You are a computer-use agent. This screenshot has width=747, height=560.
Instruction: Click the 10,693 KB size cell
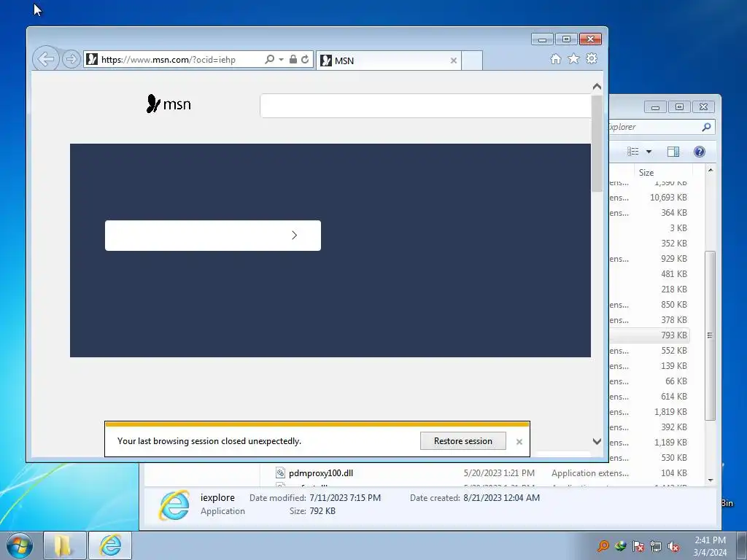point(668,197)
